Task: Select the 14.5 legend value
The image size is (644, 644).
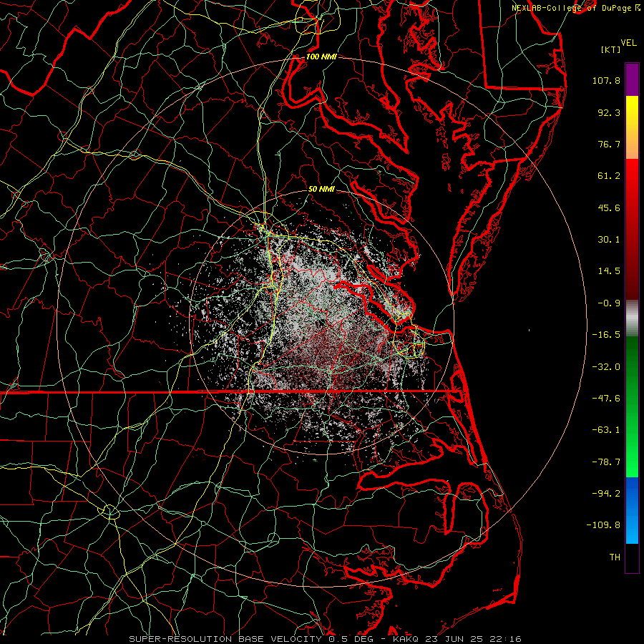Action: pos(609,271)
